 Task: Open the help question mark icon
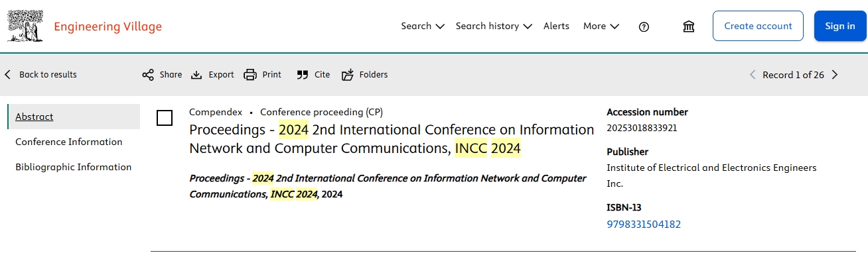tap(644, 26)
